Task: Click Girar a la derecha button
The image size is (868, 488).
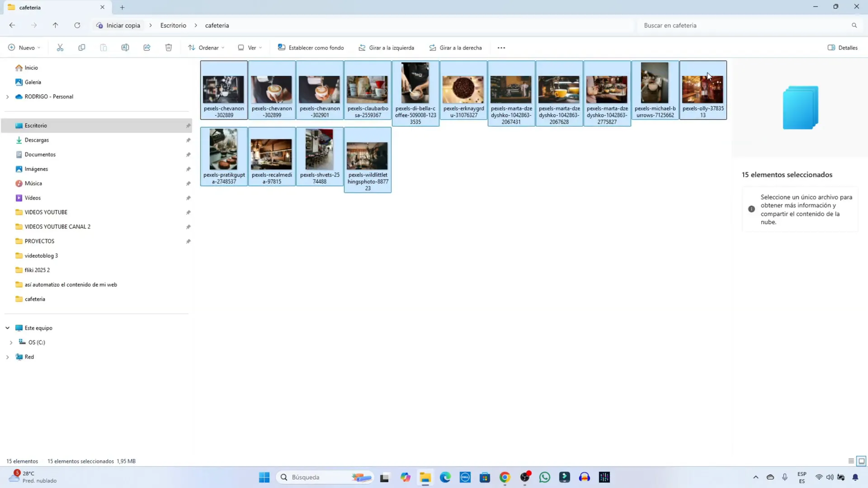Action: (x=455, y=48)
